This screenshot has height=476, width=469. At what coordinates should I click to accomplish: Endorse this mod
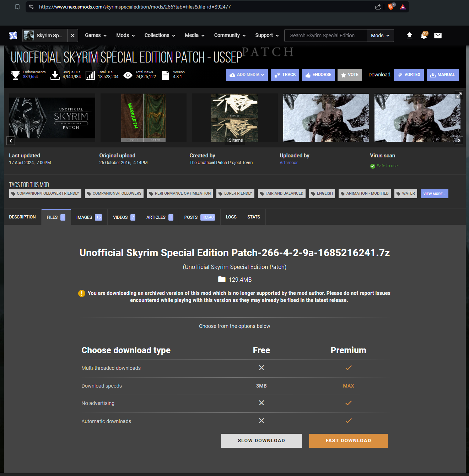tap(318, 75)
